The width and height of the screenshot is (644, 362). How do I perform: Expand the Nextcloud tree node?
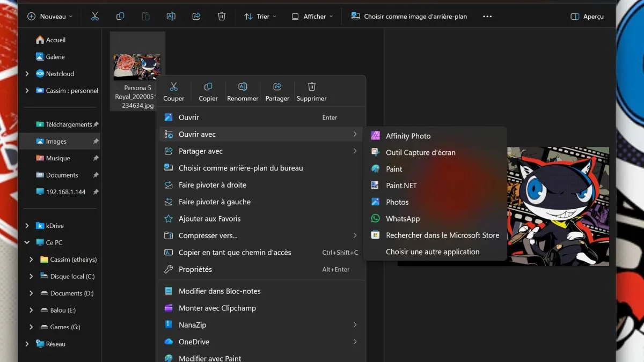coord(27,73)
